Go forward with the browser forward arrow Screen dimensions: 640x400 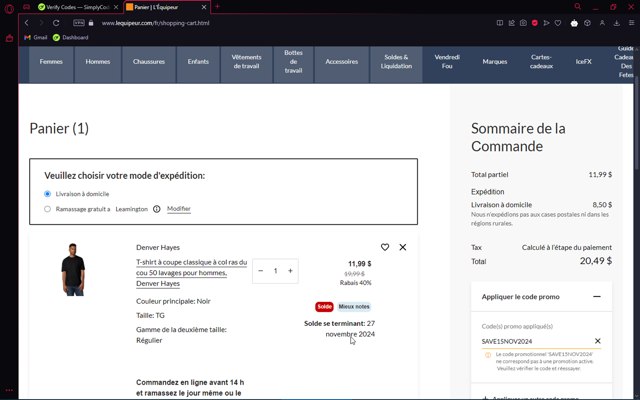coord(41,23)
